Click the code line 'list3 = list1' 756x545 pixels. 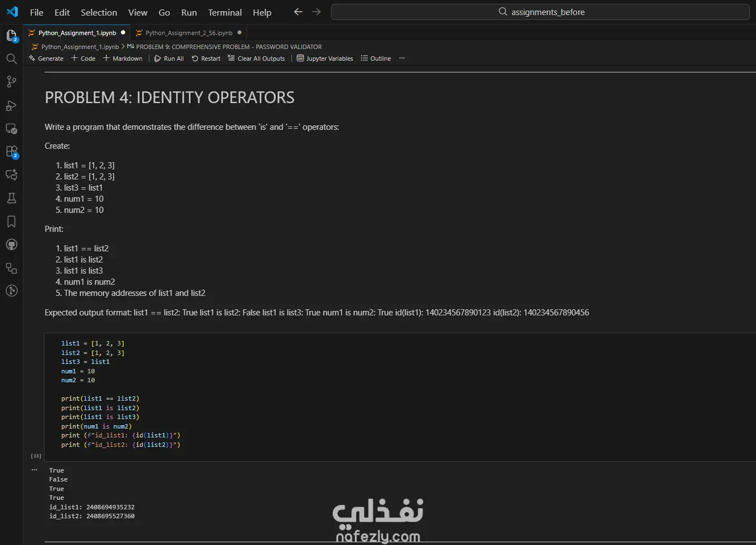click(85, 362)
